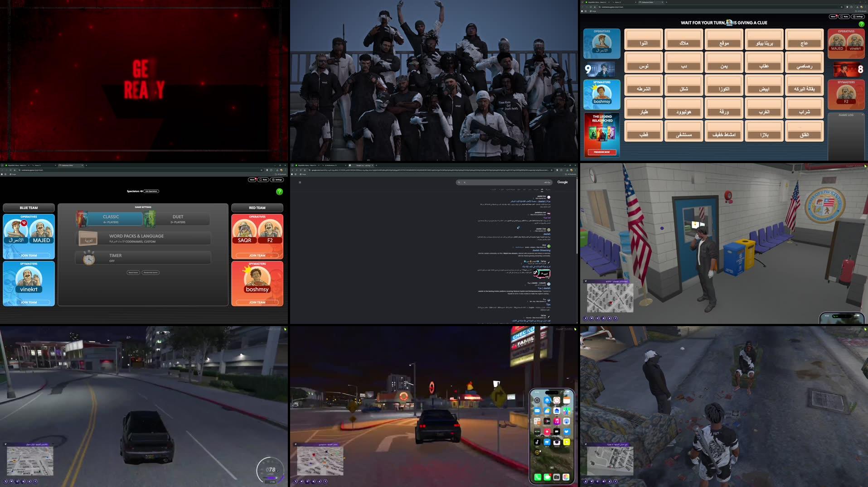This screenshot has width=868, height=487.
Task: Click the boshmsy spymaster avatar on game board
Action: click(x=602, y=94)
